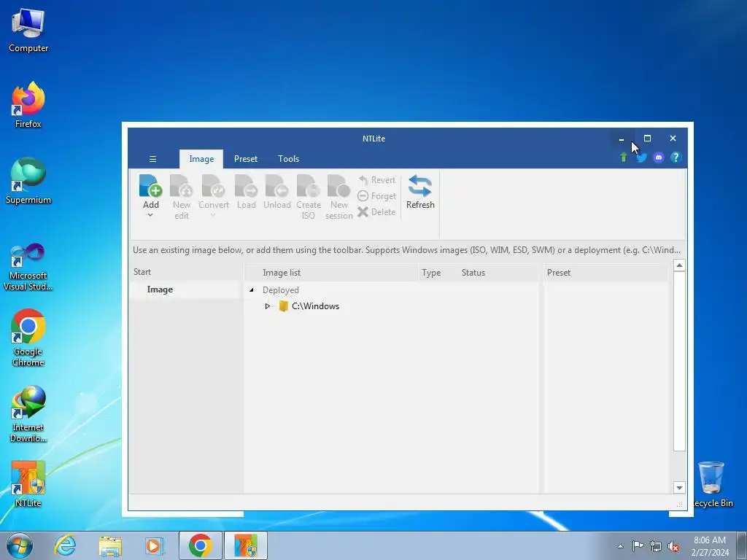
Task: Click the Load toolbar icon
Action: point(247,186)
